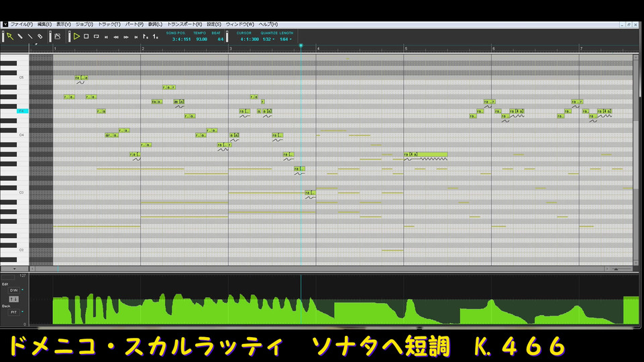Screen dimensions: 644x362
Task: Open the ファイル(F) menu
Action: point(21,24)
